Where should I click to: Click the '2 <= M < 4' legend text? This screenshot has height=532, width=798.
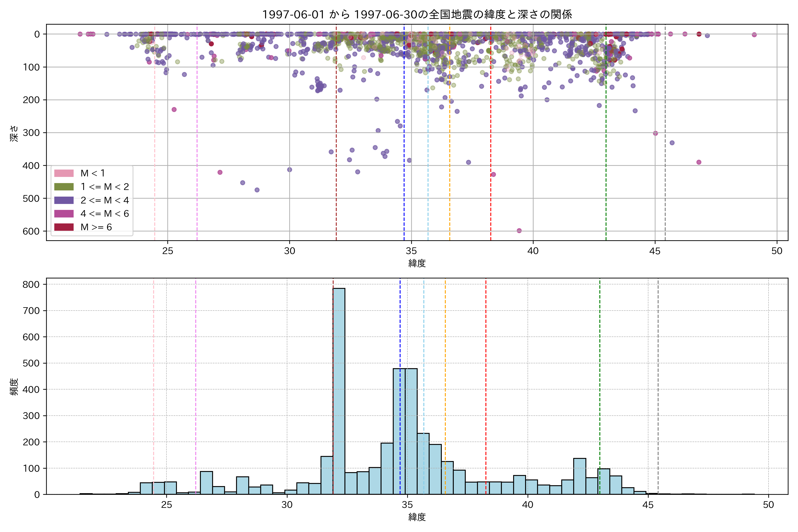tap(104, 201)
